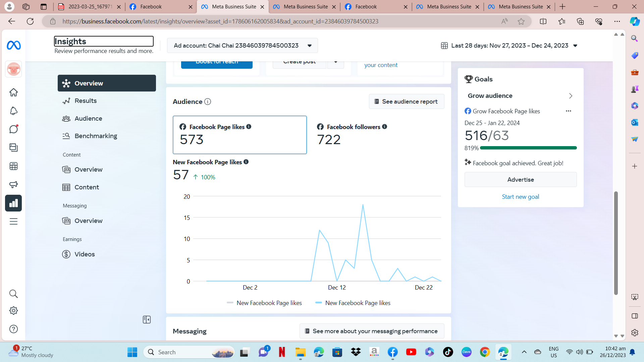Open Benchmarking in the Insights menu

coord(107,136)
